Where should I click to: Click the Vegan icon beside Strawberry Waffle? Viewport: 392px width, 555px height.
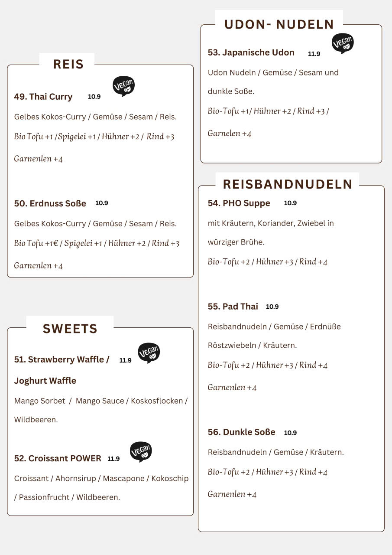click(149, 353)
